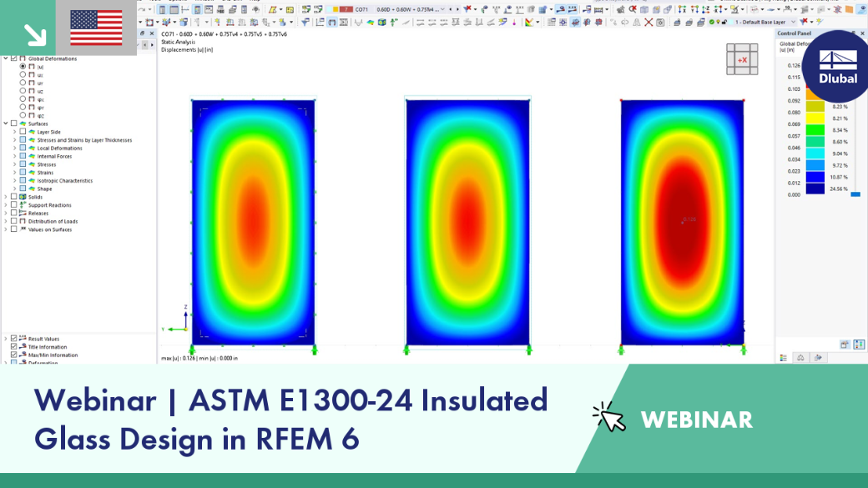Click the color palette icon below control panel
The width and height of the screenshot is (868, 488).
(x=784, y=358)
